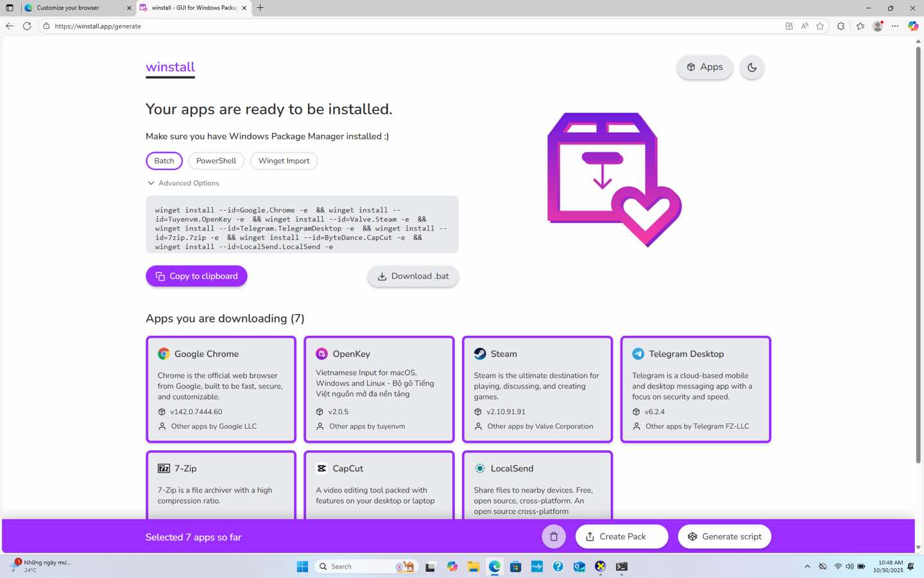The height and width of the screenshot is (578, 924).
Task: Download the .bat file
Action: pyautogui.click(x=413, y=276)
